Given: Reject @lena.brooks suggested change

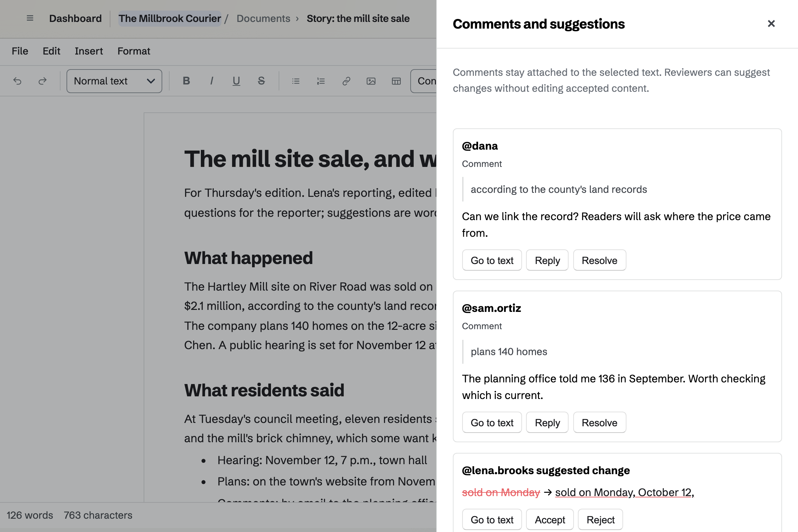Looking at the screenshot, I should (x=600, y=519).
